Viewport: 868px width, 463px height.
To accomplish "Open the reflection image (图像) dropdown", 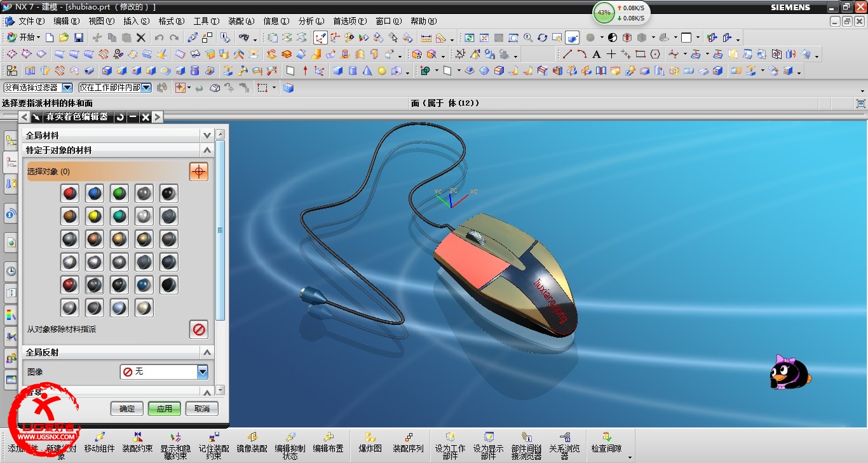I will coord(203,371).
